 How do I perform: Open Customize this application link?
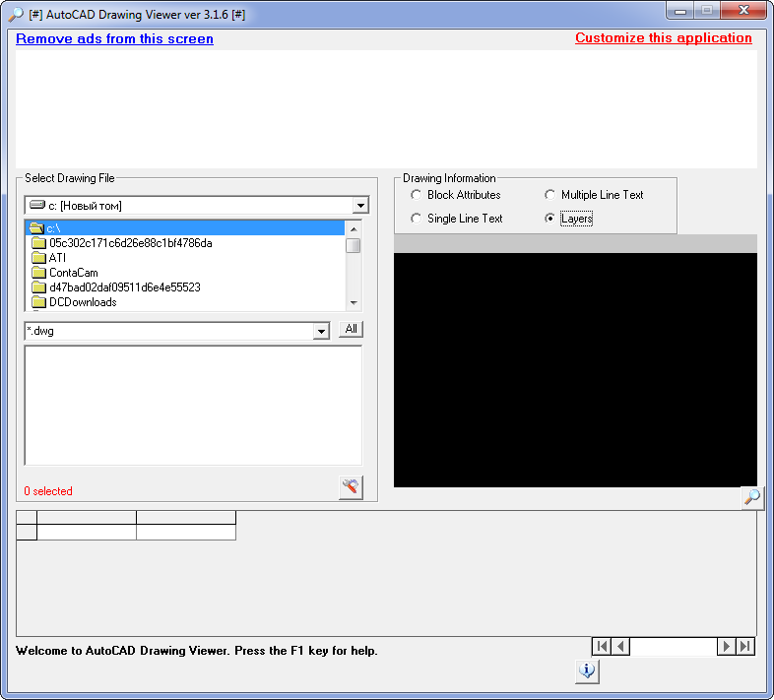tap(664, 38)
